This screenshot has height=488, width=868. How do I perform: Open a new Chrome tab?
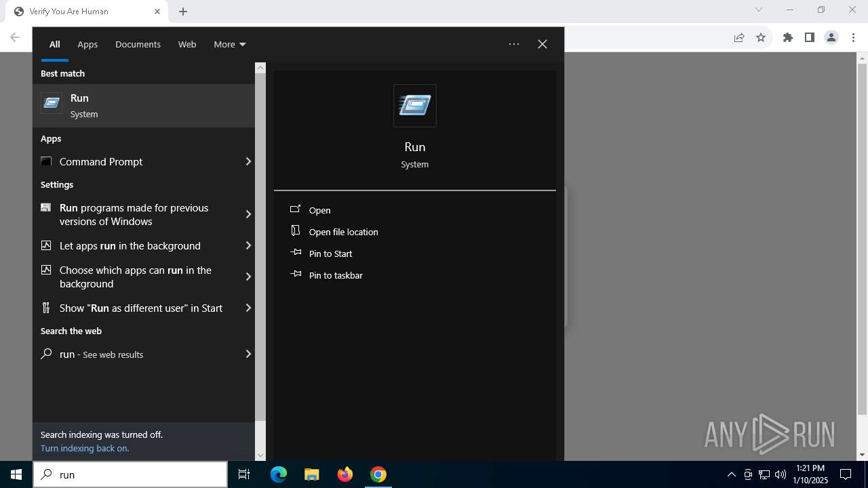183,12
